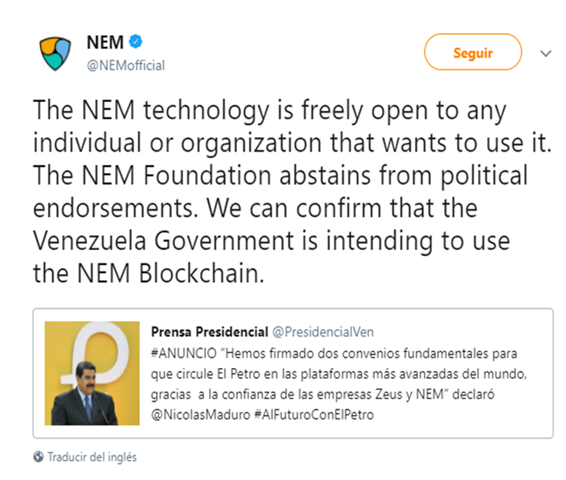Click the quoted tweet card border area
Screen dimensions: 566x480
pyautogui.click(x=293, y=373)
